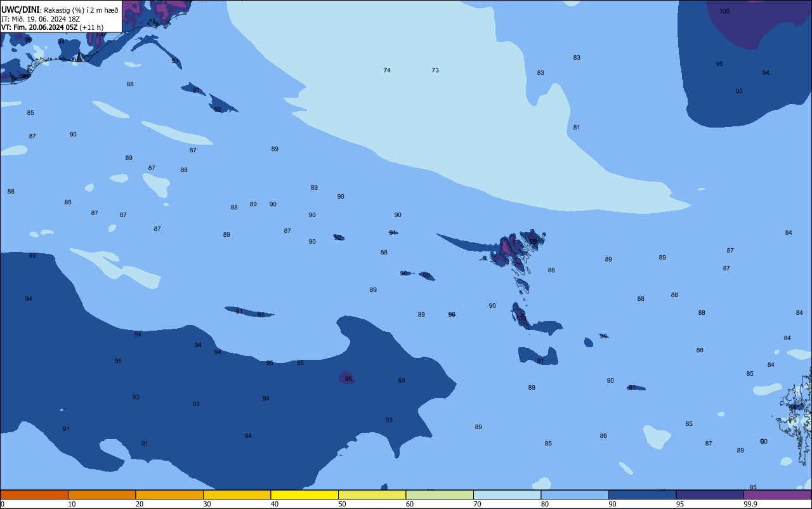
Task: Pick the 95–99.9 indigo legend swatch
Action: pyautogui.click(x=710, y=494)
